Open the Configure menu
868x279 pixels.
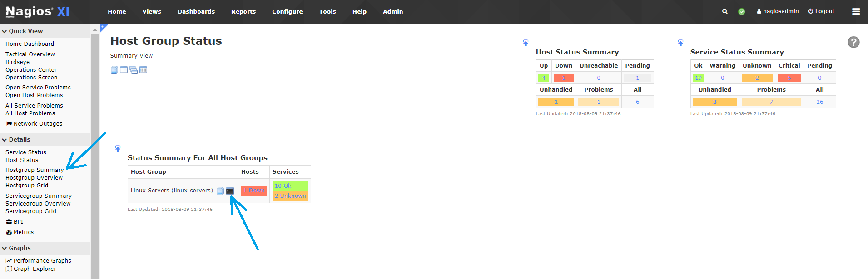(287, 11)
